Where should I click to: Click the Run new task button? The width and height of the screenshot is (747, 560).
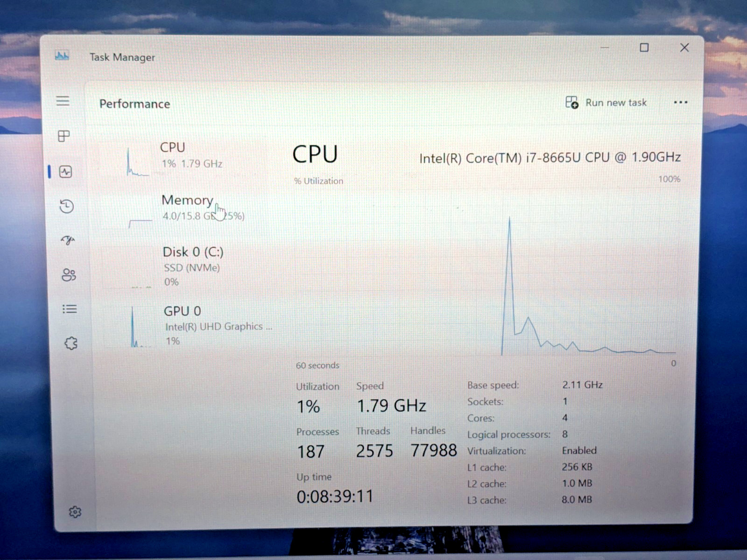tap(606, 102)
